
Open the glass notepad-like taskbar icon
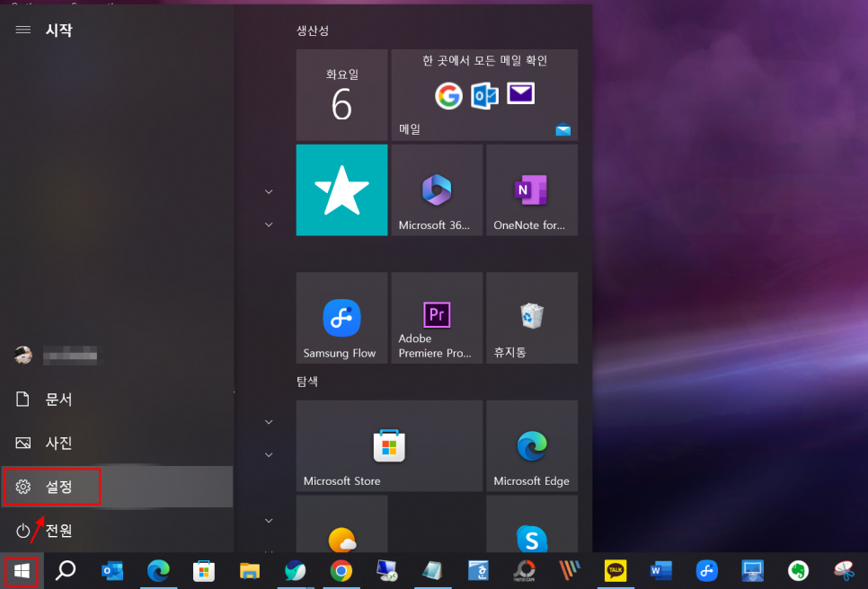tap(432, 570)
